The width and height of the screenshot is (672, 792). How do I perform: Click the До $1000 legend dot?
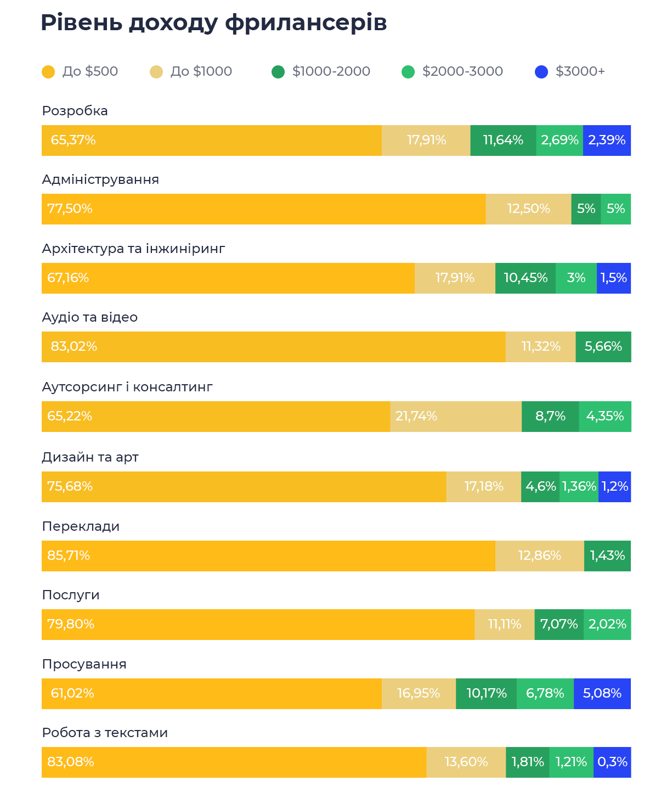coord(156,72)
